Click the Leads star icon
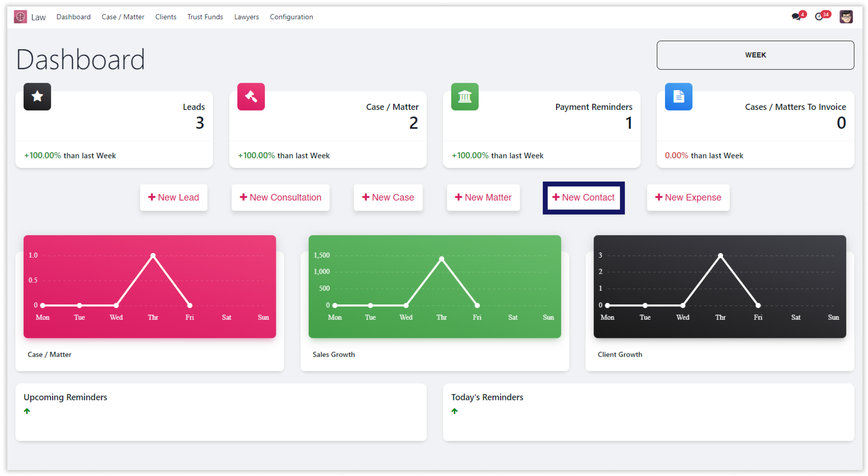 pyautogui.click(x=37, y=97)
